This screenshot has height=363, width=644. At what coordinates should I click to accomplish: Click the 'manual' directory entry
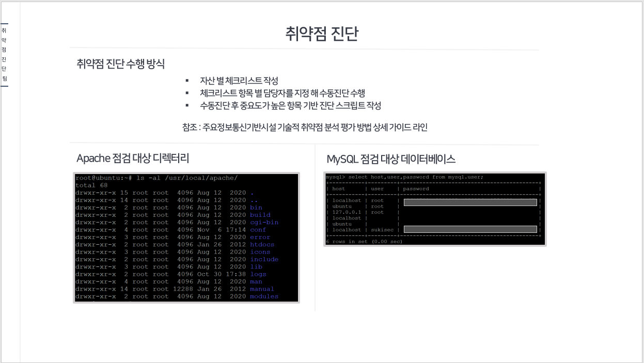click(x=262, y=289)
